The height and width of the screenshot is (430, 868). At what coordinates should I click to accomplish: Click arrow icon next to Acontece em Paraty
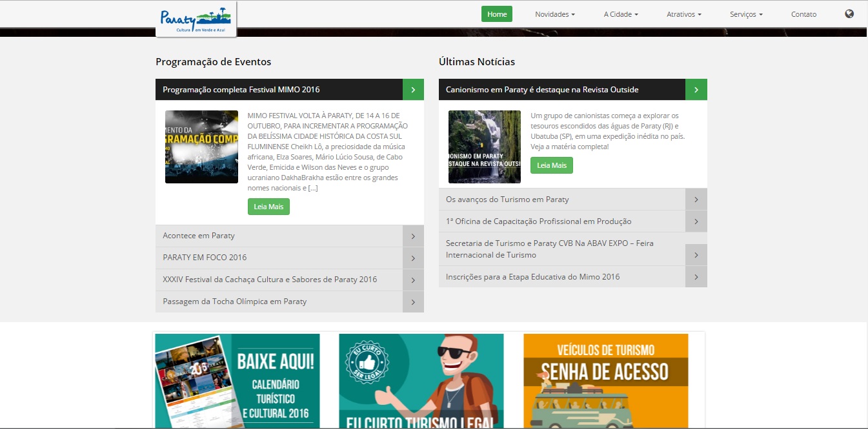(413, 236)
